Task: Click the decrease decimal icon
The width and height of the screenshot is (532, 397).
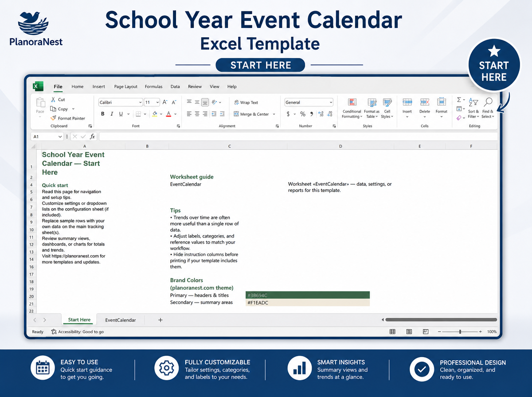Action: coord(330,114)
